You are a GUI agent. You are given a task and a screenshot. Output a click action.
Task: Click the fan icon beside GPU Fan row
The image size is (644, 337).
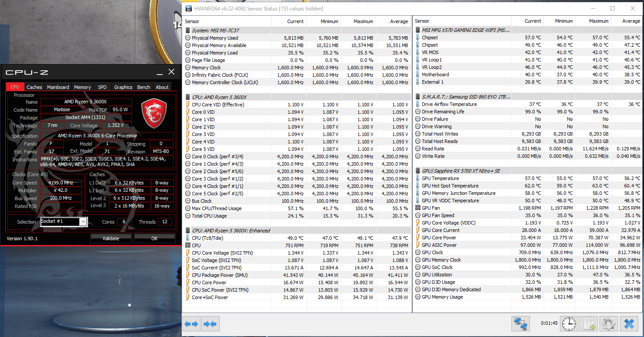click(418, 208)
